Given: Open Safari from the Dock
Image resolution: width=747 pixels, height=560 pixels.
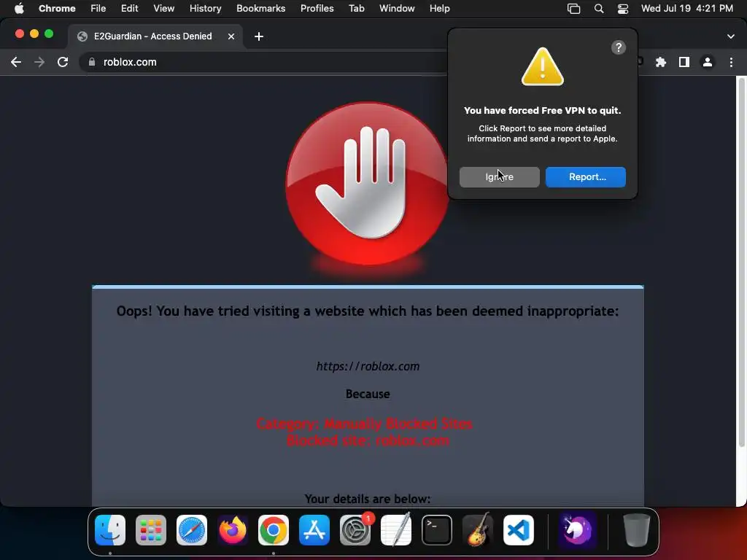Looking at the screenshot, I should (192, 530).
